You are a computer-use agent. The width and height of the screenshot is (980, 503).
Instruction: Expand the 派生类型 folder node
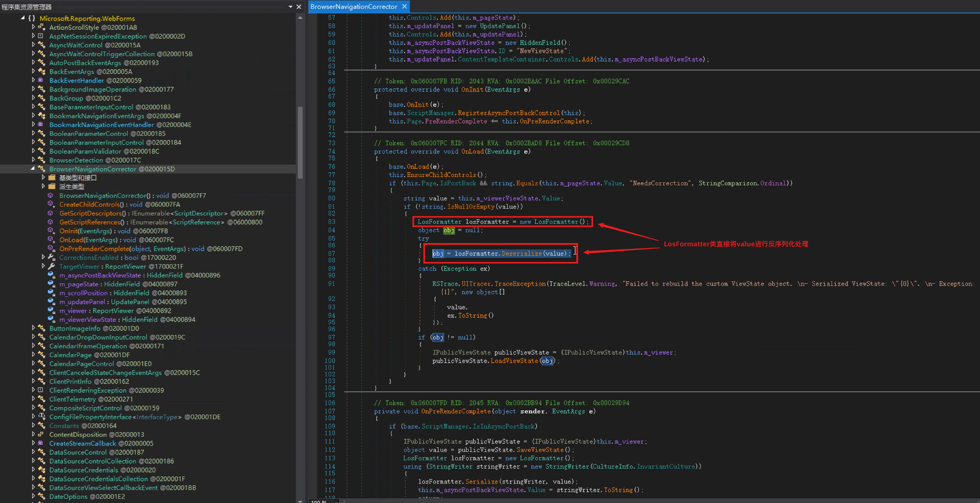point(43,187)
